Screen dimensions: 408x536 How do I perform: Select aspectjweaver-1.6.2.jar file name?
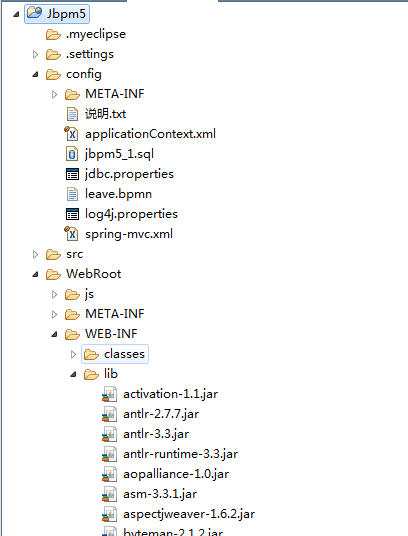[189, 514]
